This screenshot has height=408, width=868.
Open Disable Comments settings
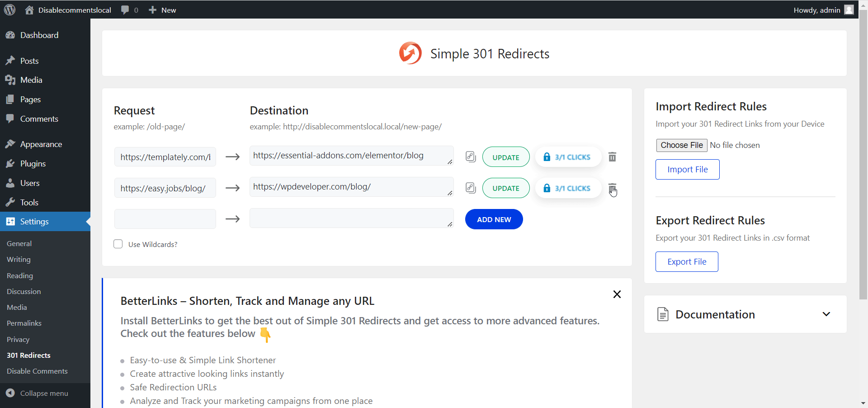pyautogui.click(x=37, y=371)
